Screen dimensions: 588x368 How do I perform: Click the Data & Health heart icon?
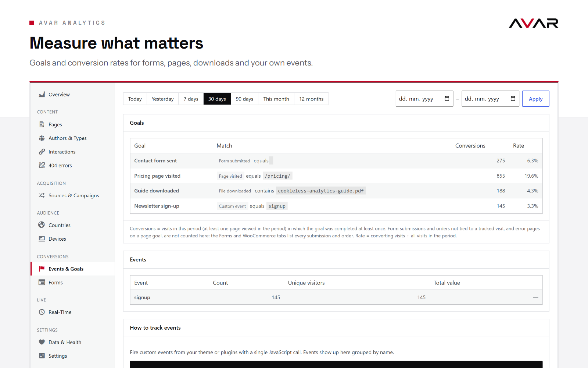[42, 342]
